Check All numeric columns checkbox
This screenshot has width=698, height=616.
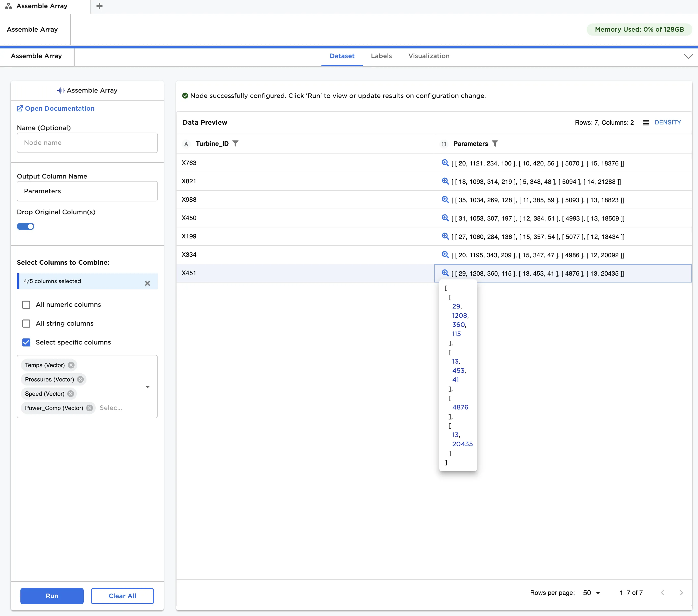click(26, 304)
